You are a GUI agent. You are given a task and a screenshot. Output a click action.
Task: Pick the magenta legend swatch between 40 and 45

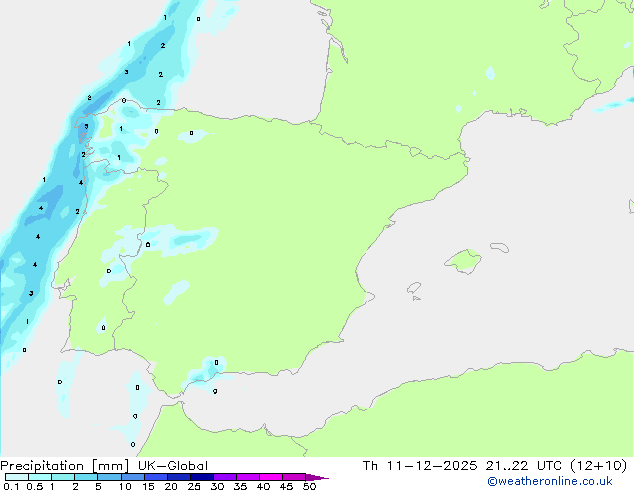pos(271,477)
